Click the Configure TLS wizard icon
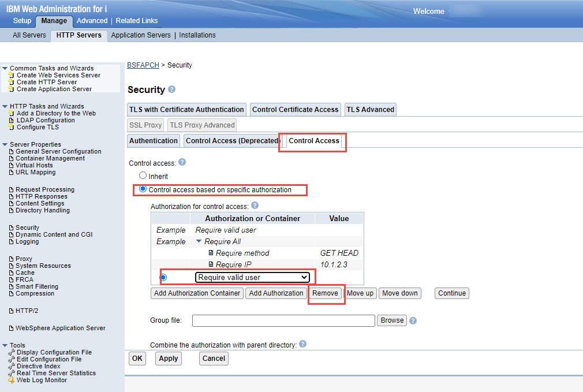This screenshot has width=583, height=392. pos(11,127)
